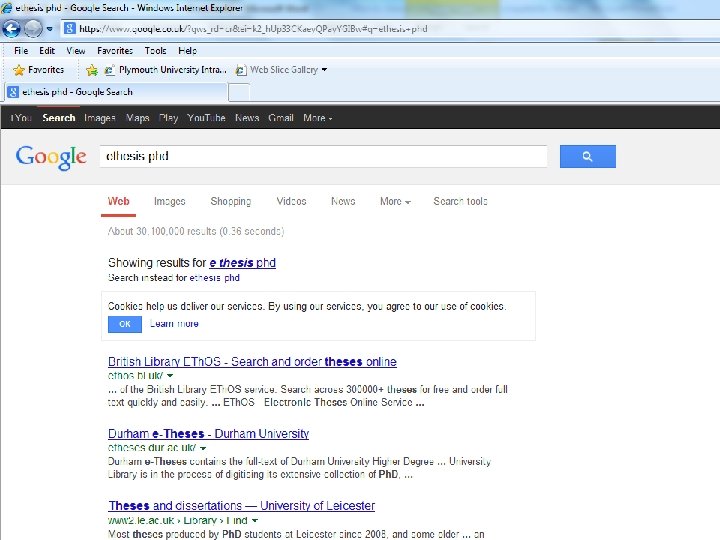The image size is (720, 540).
Task: Click the Web Slice Gallery icon
Action: 241,70
